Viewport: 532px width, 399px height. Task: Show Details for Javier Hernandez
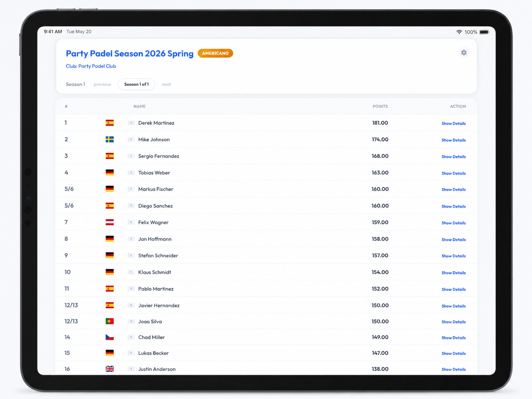click(453, 306)
